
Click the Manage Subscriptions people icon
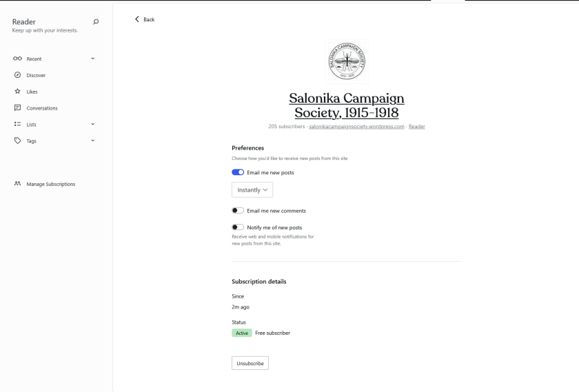click(x=17, y=184)
